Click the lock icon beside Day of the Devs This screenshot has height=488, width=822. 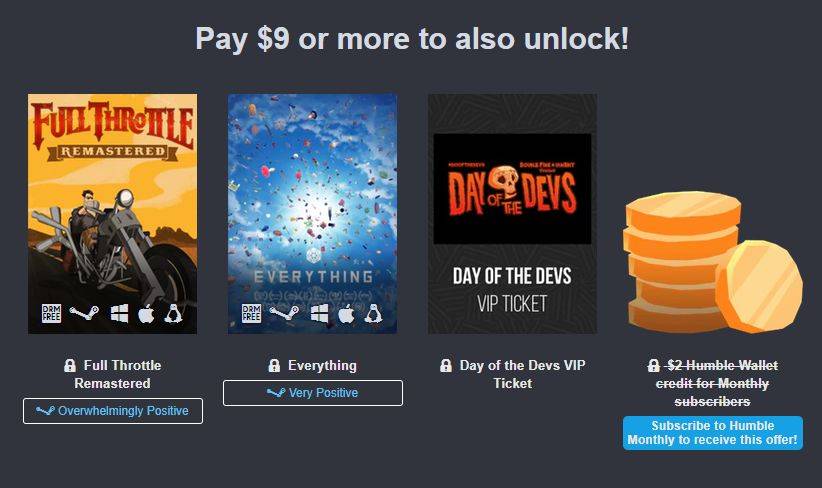(446, 365)
